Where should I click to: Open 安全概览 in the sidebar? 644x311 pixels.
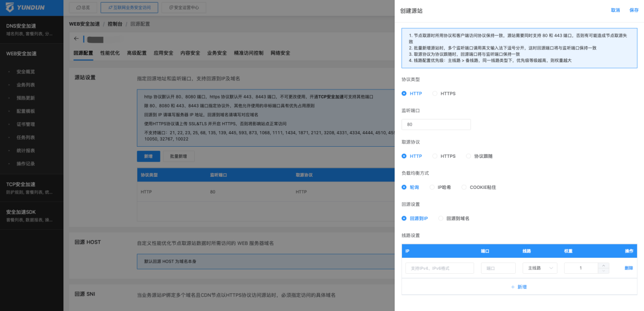coord(26,72)
